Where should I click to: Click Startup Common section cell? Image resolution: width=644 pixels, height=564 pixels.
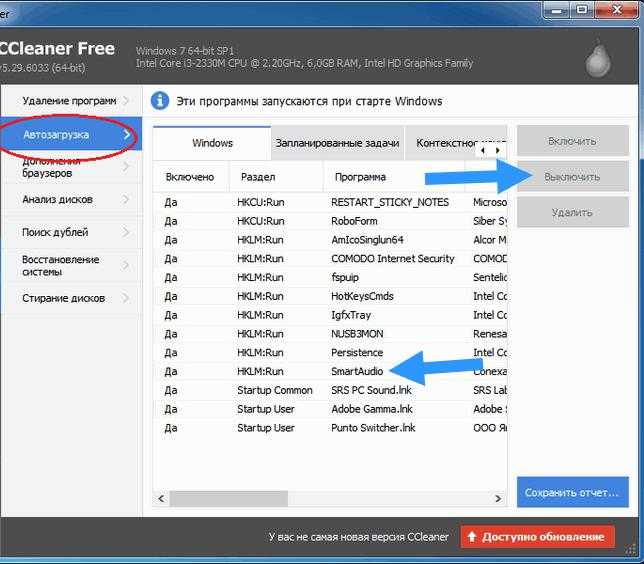click(x=275, y=390)
